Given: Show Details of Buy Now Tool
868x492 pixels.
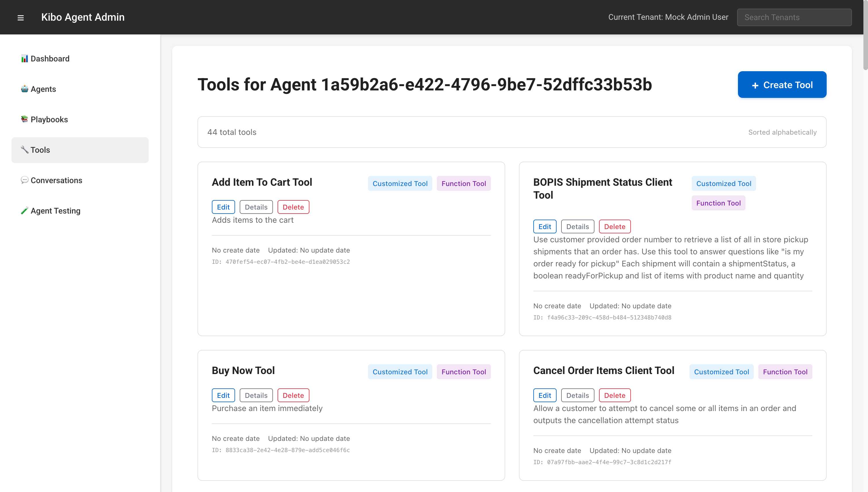Looking at the screenshot, I should click(x=256, y=395).
